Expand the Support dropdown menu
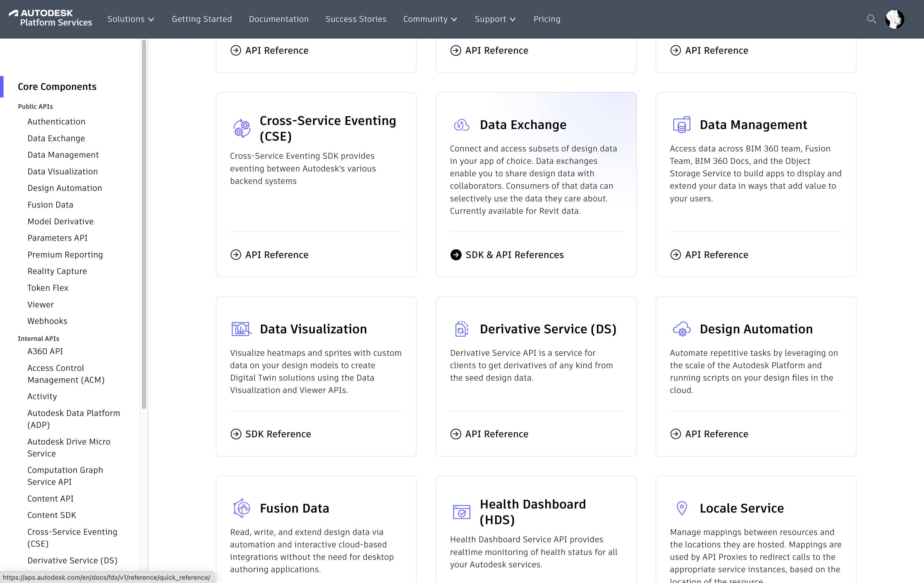This screenshot has height=583, width=924. [x=495, y=19]
